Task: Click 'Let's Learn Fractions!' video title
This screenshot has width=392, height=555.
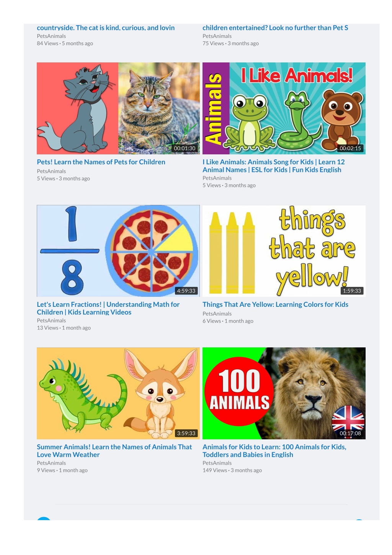Action: coord(108,308)
